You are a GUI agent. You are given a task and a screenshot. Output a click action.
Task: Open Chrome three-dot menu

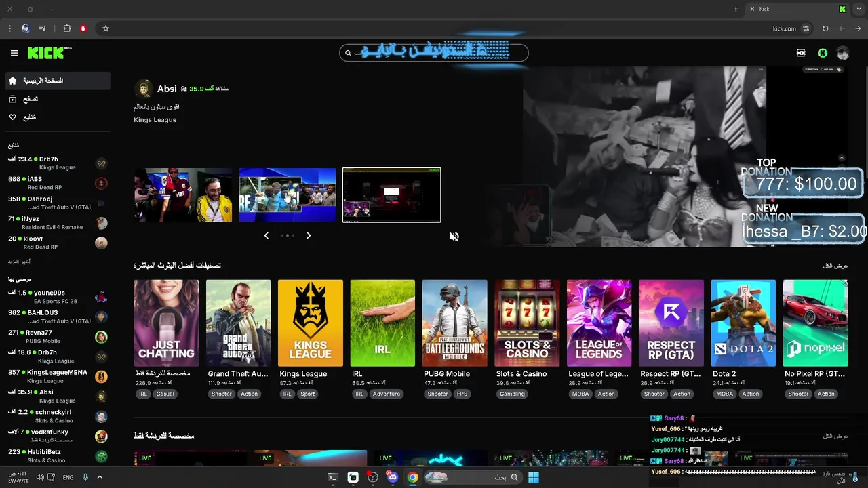click(9, 28)
